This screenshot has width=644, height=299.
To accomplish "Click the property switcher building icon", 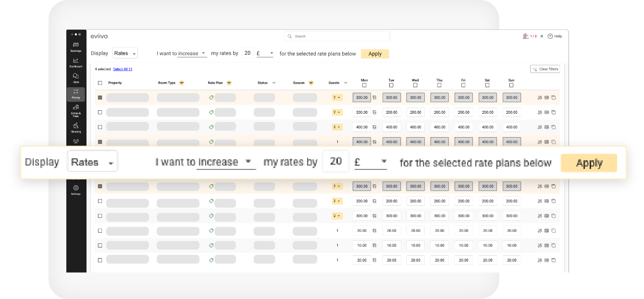I will pos(526,36).
